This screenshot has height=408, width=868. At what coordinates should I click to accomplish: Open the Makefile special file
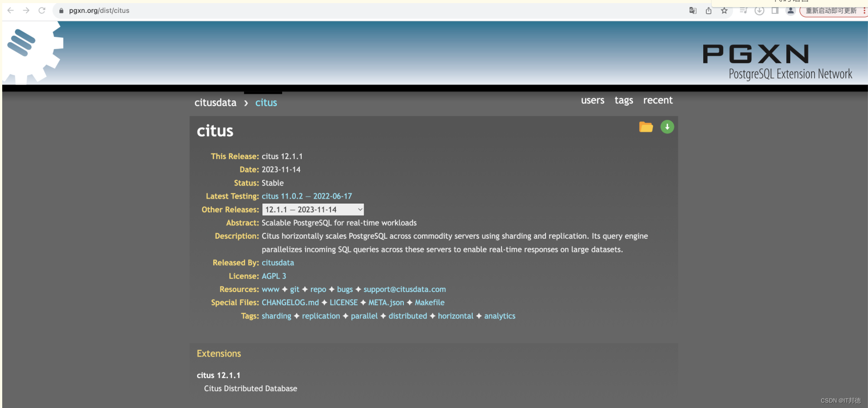pyautogui.click(x=430, y=303)
